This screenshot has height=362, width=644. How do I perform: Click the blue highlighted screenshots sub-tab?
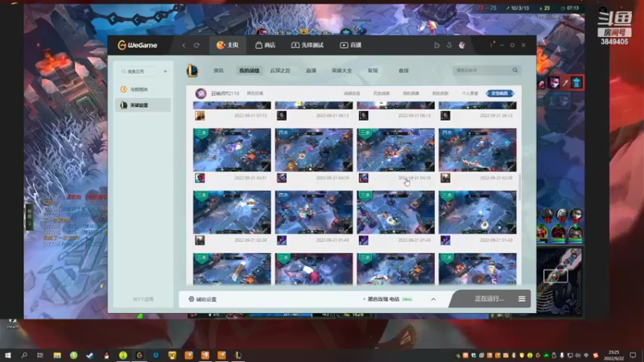click(x=500, y=93)
